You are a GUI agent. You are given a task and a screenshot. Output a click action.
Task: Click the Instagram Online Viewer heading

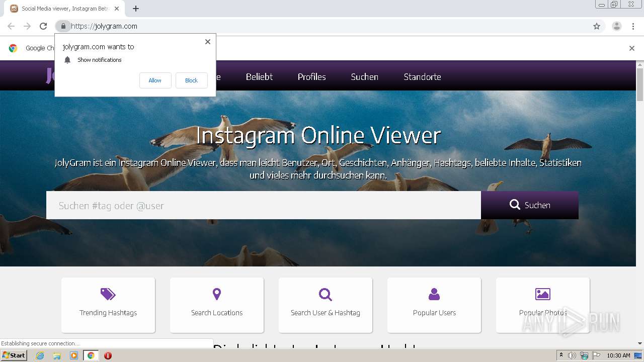click(318, 135)
